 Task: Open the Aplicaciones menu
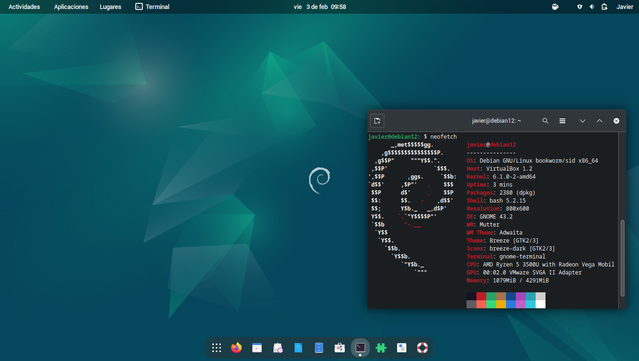tap(71, 7)
